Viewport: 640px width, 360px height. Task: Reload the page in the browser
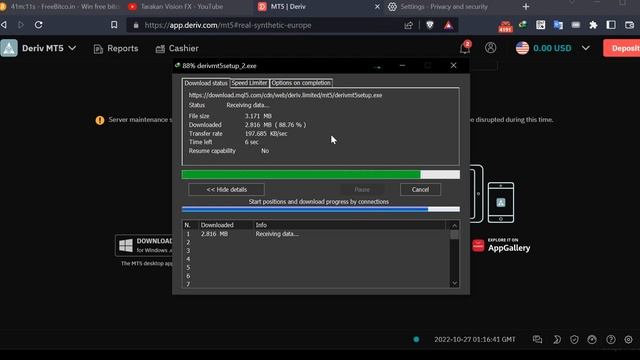pyautogui.click(x=38, y=25)
